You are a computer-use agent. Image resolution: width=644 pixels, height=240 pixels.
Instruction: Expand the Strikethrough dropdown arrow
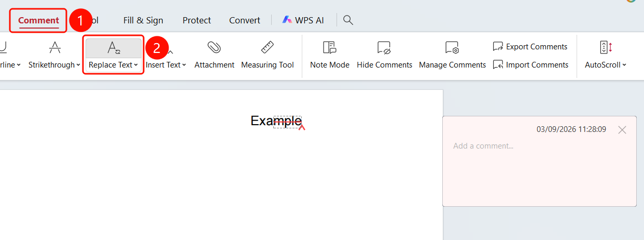pos(78,65)
